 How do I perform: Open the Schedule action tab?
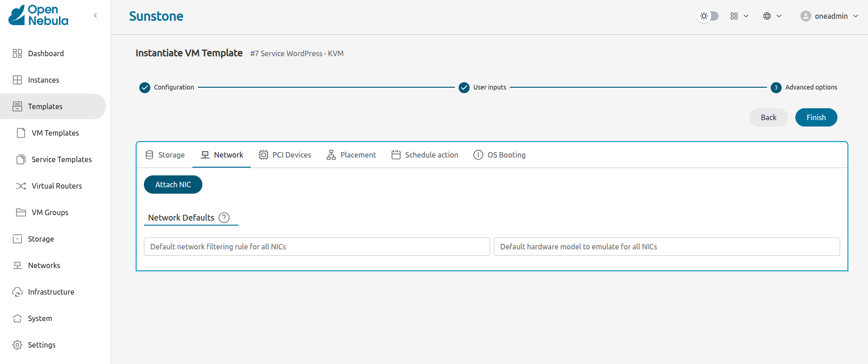click(425, 155)
